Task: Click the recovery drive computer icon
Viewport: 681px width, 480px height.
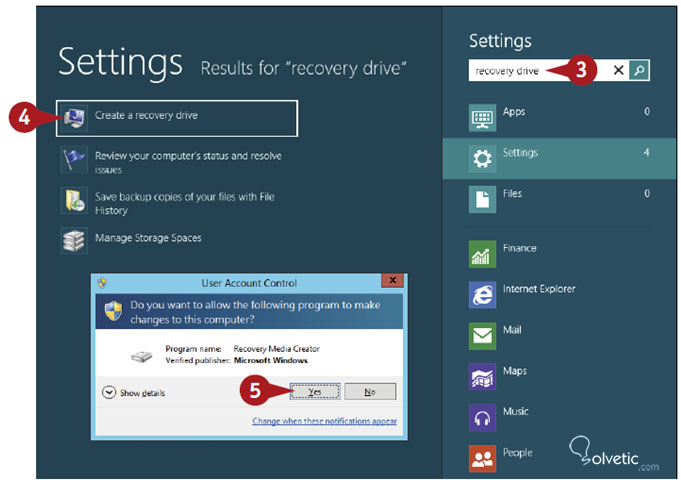Action: tap(74, 118)
